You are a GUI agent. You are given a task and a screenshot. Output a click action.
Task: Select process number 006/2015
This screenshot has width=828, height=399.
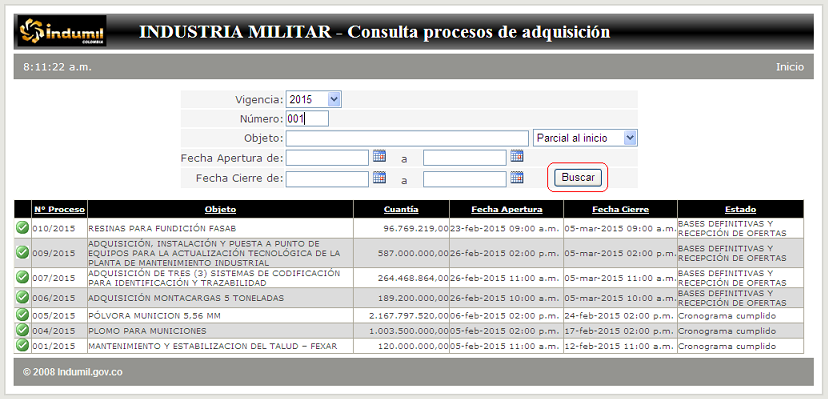pyautogui.click(x=54, y=298)
